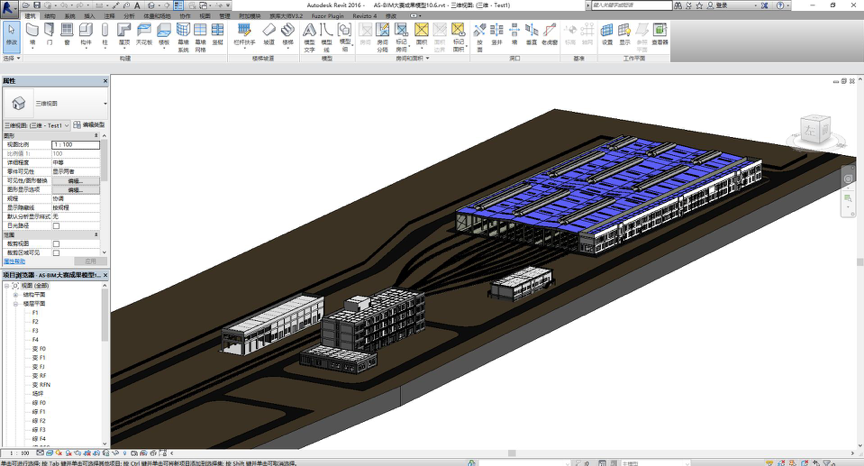Screen dimensions: 864x466
Task: Open the work plane Viewer (查看器)
Action: click(x=660, y=35)
